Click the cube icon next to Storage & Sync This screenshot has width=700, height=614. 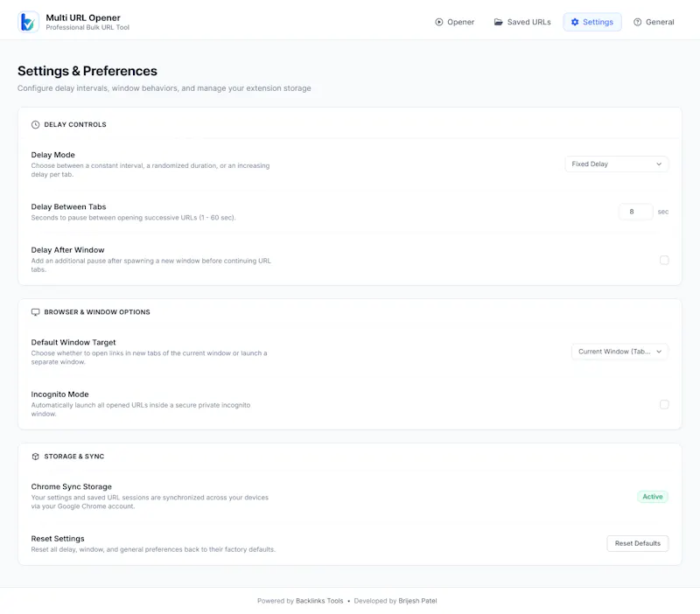click(x=35, y=456)
